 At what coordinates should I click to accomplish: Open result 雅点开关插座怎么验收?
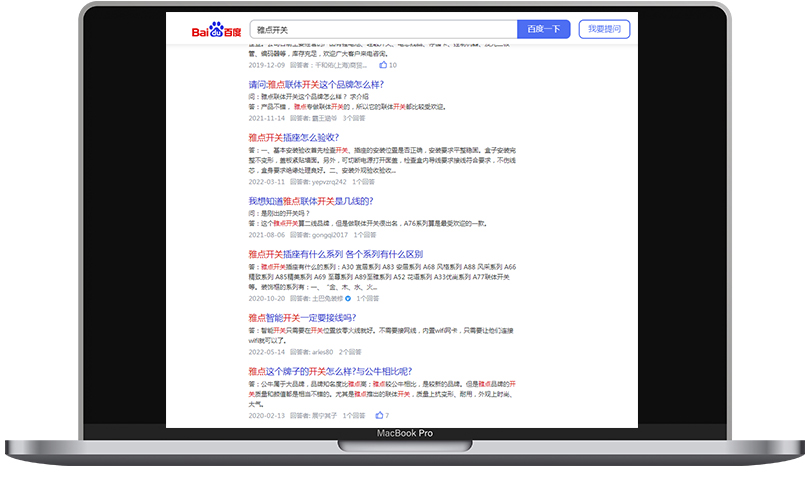[x=294, y=138]
